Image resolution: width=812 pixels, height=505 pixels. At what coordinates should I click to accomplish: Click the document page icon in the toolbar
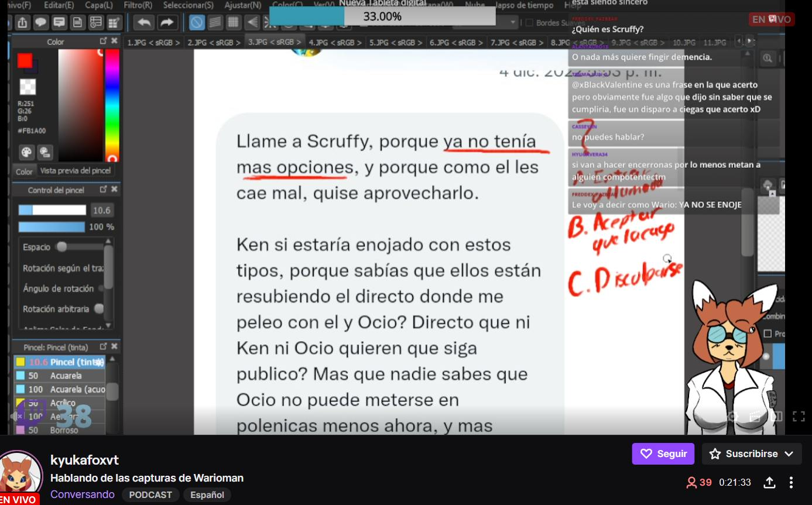pos(77,23)
